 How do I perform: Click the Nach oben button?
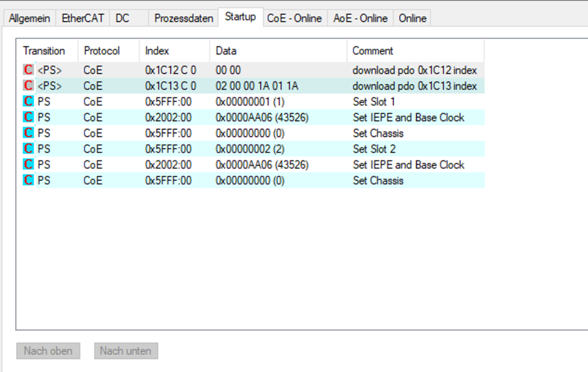click(x=48, y=351)
